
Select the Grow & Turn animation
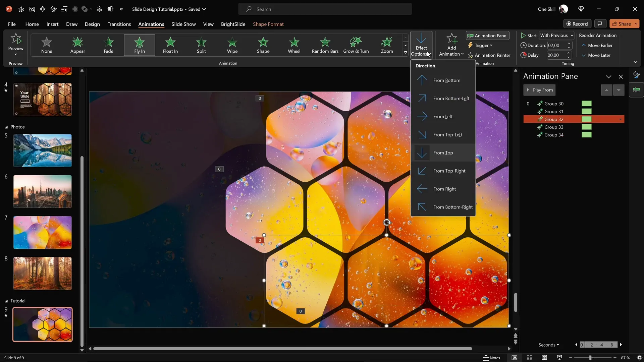click(356, 45)
